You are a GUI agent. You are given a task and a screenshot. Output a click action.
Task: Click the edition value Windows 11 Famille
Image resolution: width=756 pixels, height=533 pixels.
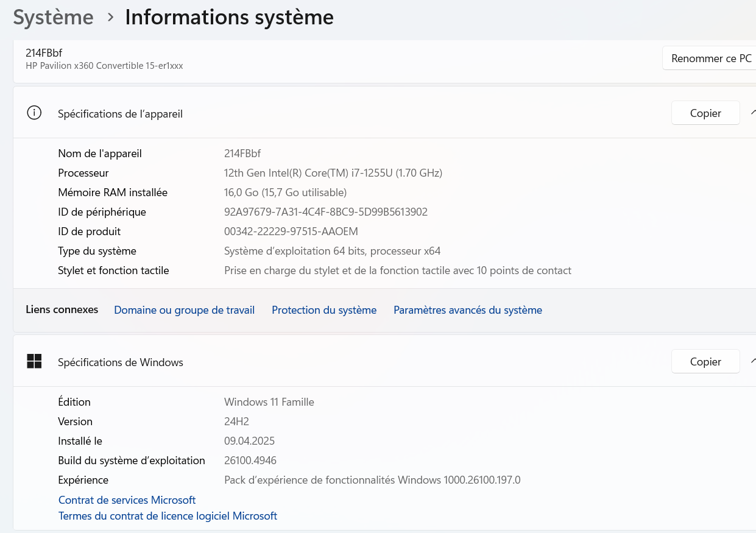coord(269,402)
